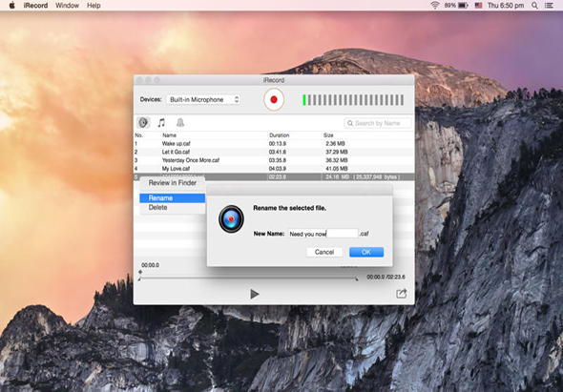Click the Thu 6:50 pm clock
This screenshot has height=392, width=563.
pyautogui.click(x=506, y=6)
